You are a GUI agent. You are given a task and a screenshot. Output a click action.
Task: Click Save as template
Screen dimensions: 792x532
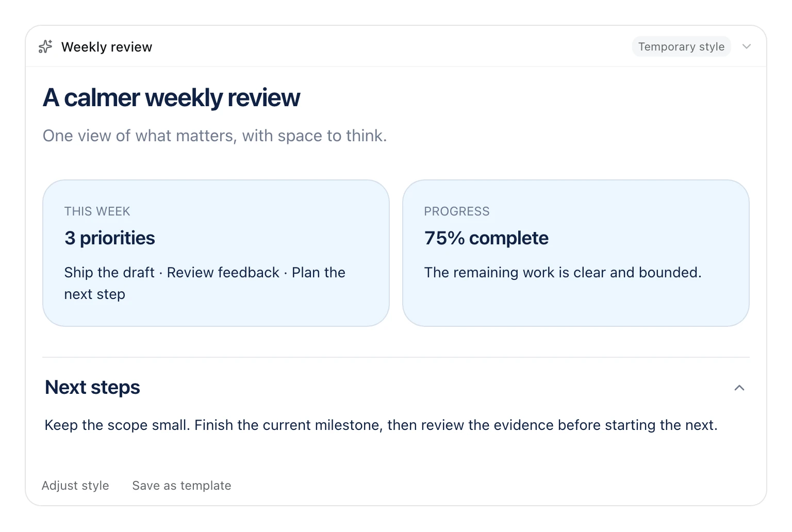(x=181, y=486)
